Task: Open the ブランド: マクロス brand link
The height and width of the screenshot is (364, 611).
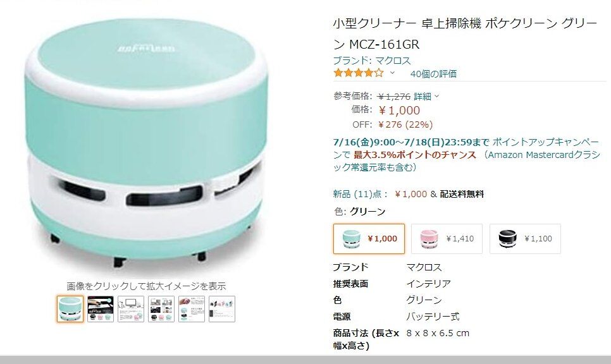Action: click(372, 61)
